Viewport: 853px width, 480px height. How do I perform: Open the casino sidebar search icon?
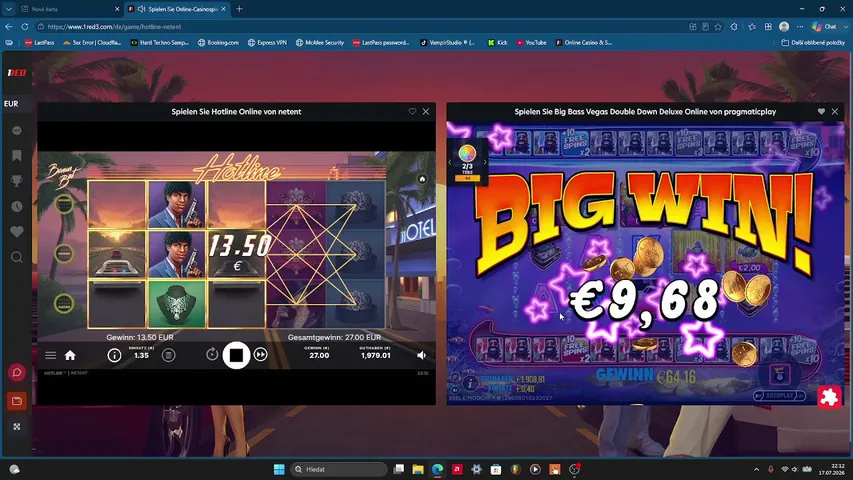(17, 257)
